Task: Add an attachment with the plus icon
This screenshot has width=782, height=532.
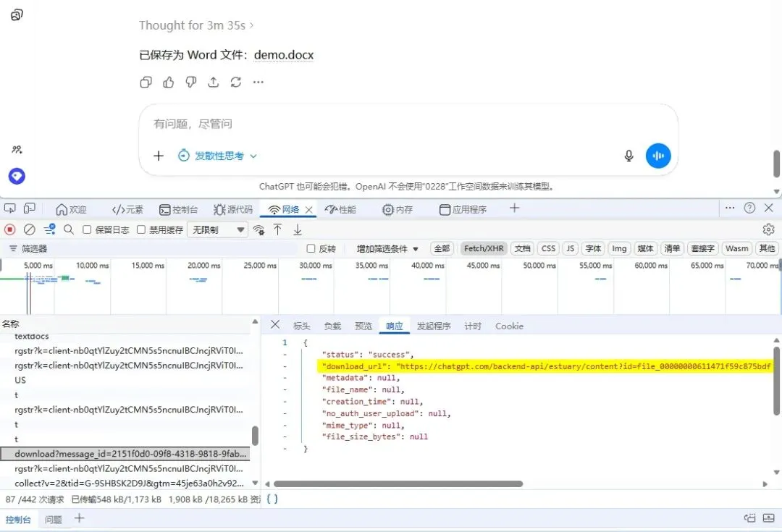Action: 159,156
